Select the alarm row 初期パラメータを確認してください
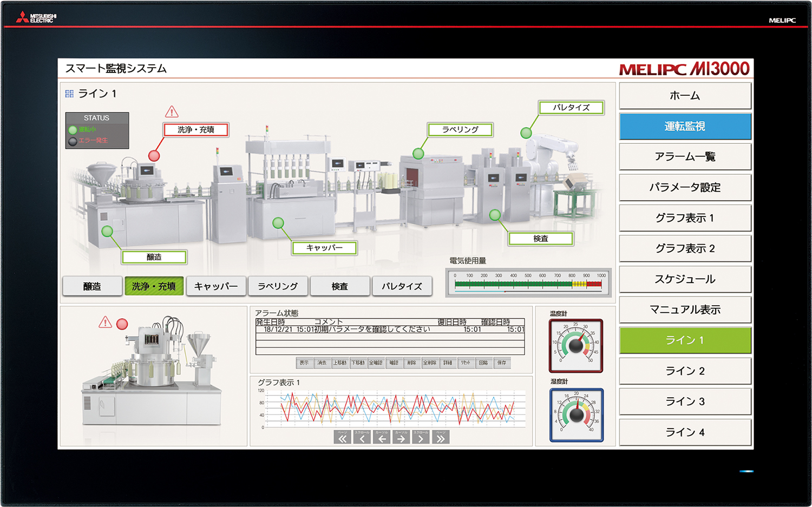 click(390, 329)
